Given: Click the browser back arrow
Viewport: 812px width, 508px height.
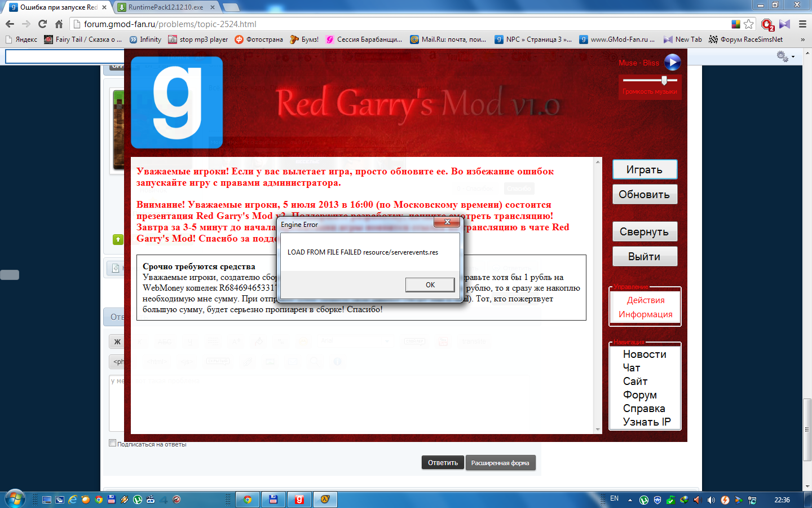Looking at the screenshot, I should point(10,24).
